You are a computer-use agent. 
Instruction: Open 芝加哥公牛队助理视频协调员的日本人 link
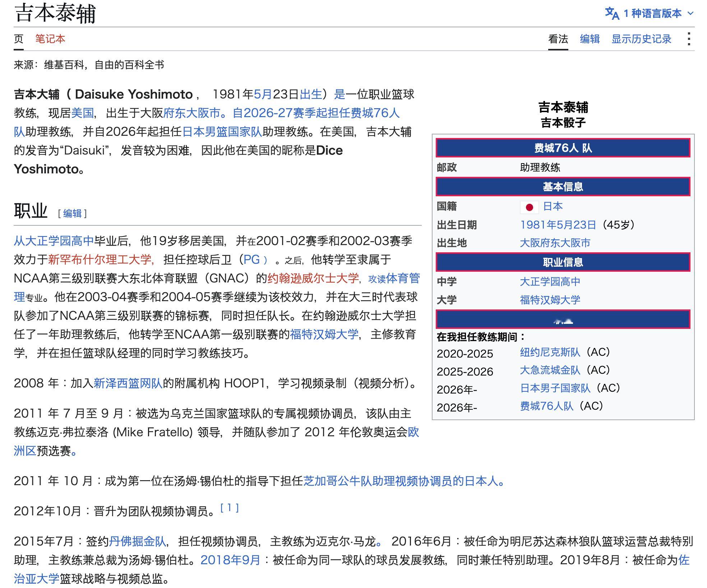tap(401, 481)
